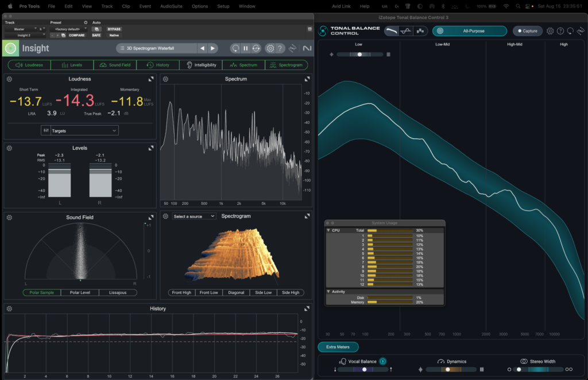Go to next Insight preset
The image size is (588, 380).
212,48
